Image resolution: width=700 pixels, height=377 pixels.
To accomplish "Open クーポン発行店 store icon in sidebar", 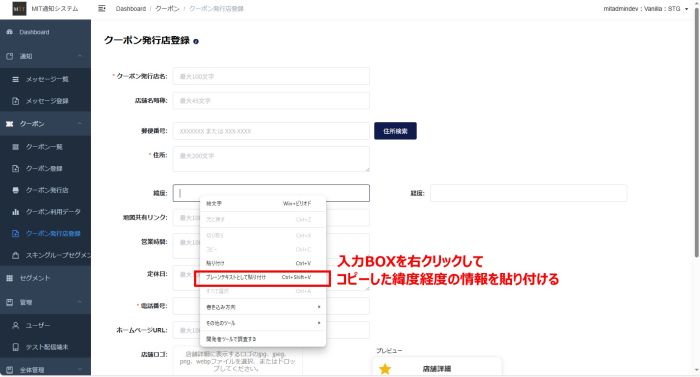I will [16, 190].
